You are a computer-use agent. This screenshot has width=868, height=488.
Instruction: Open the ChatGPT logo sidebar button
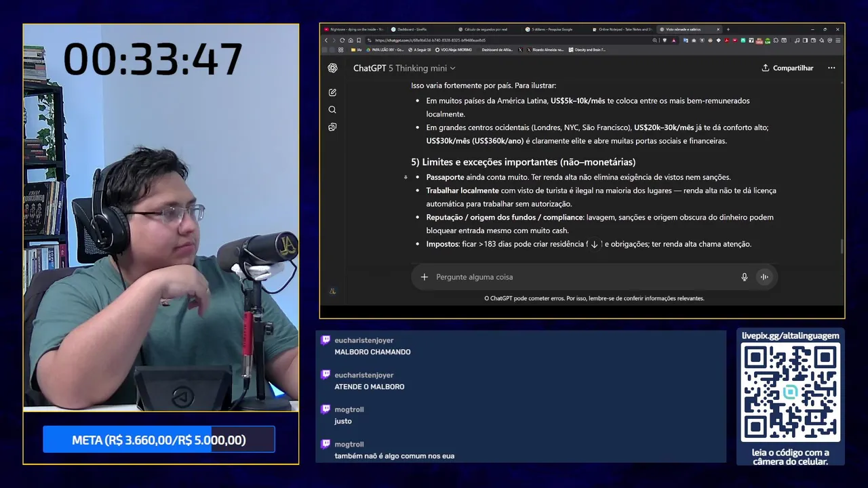click(332, 68)
